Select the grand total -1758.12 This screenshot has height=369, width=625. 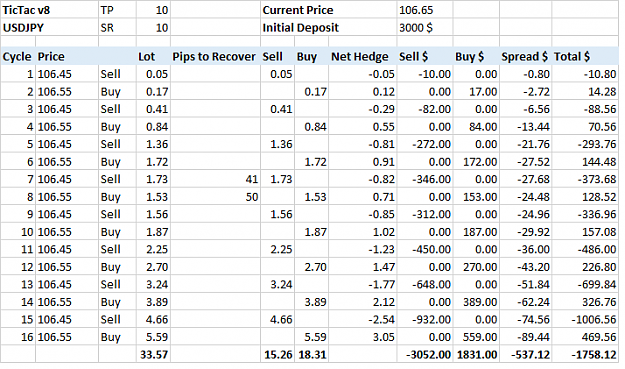pyautogui.click(x=585, y=354)
